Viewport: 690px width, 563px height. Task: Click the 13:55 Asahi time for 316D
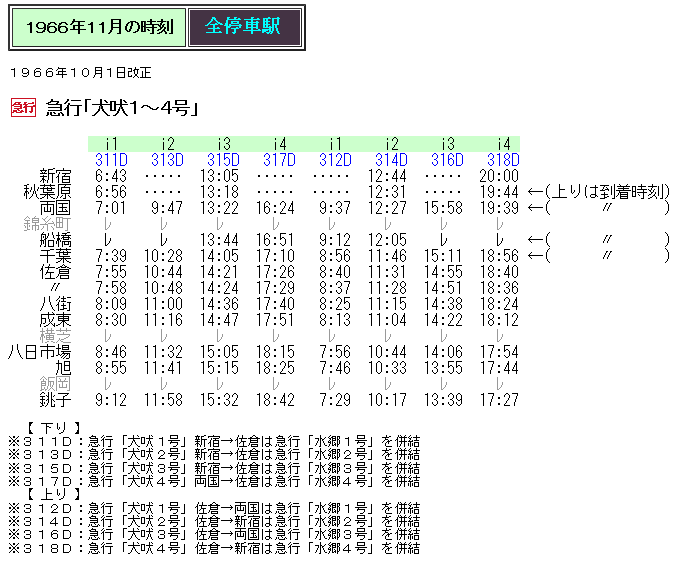tap(443, 368)
